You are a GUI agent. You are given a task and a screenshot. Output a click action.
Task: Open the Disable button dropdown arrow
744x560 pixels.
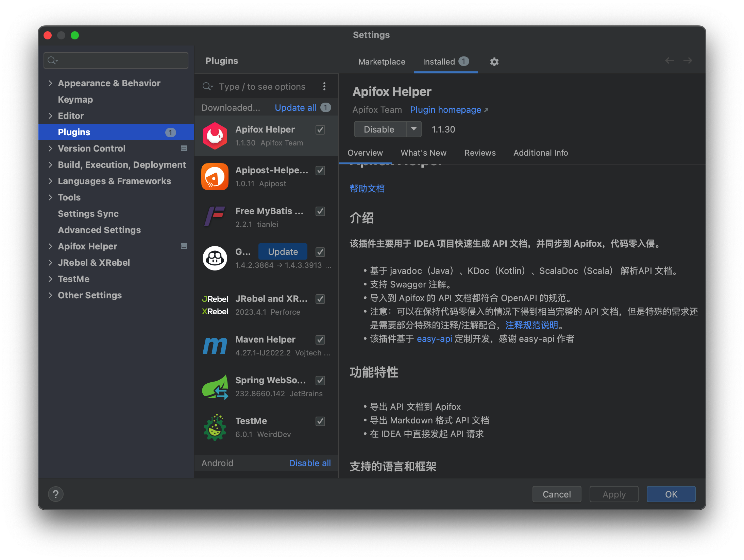click(414, 129)
